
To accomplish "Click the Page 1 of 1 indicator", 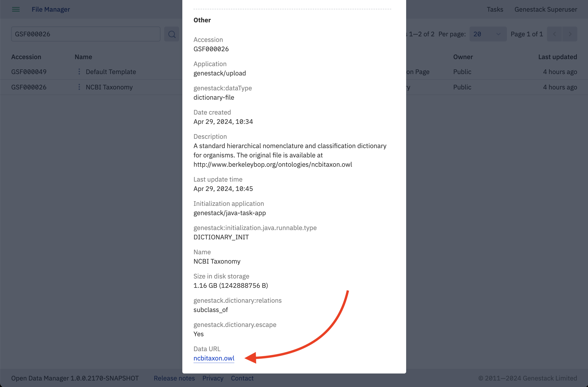I will [527, 34].
